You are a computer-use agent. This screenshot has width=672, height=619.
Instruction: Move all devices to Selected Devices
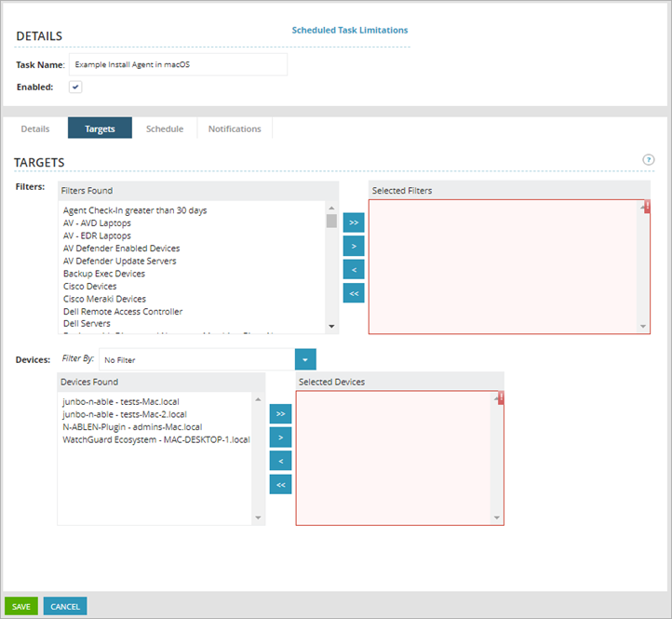[280, 413]
